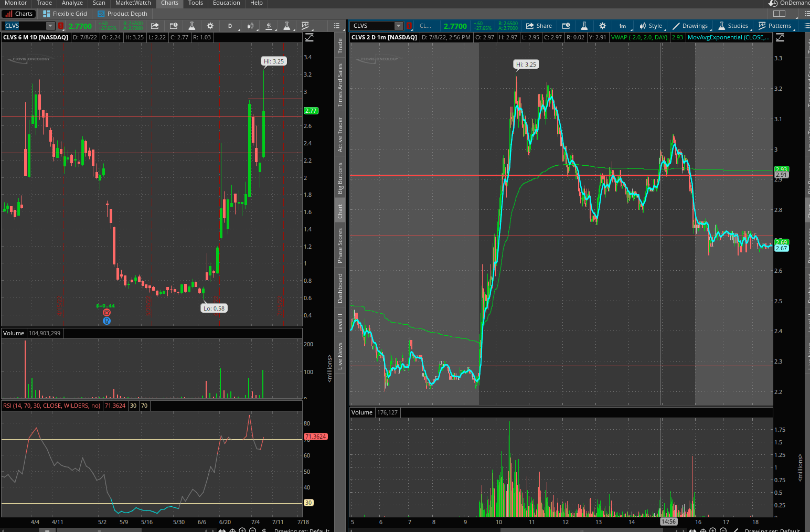The width and height of the screenshot is (810, 532).
Task: Open the Monitor main tab
Action: 16,3
